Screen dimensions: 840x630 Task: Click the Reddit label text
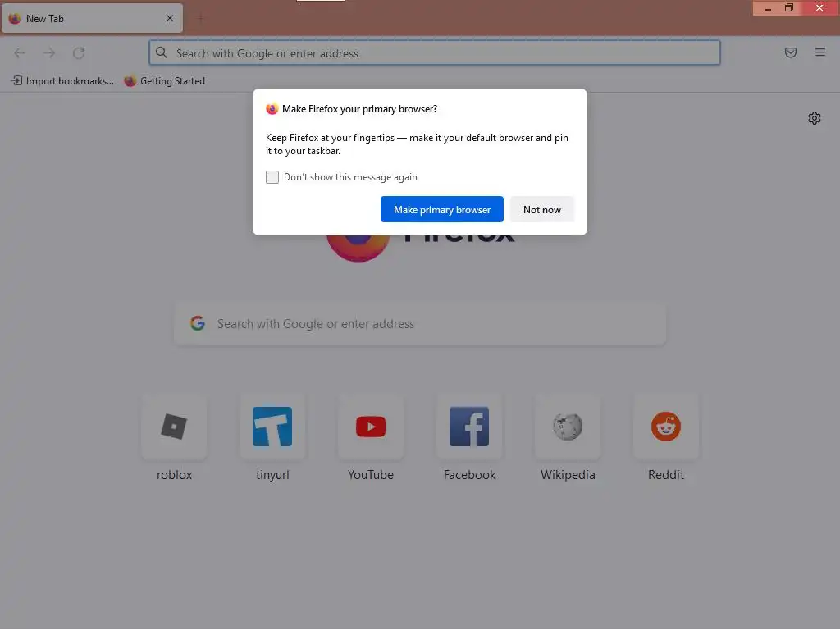666,475
